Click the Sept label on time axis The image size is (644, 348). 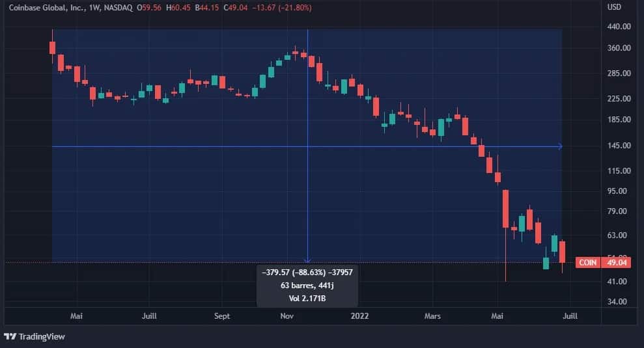[222, 316]
